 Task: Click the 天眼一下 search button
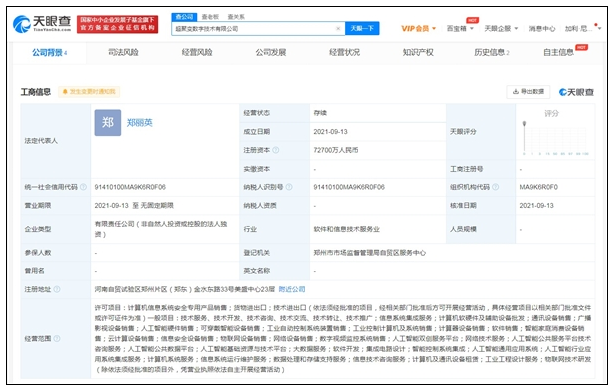362,29
